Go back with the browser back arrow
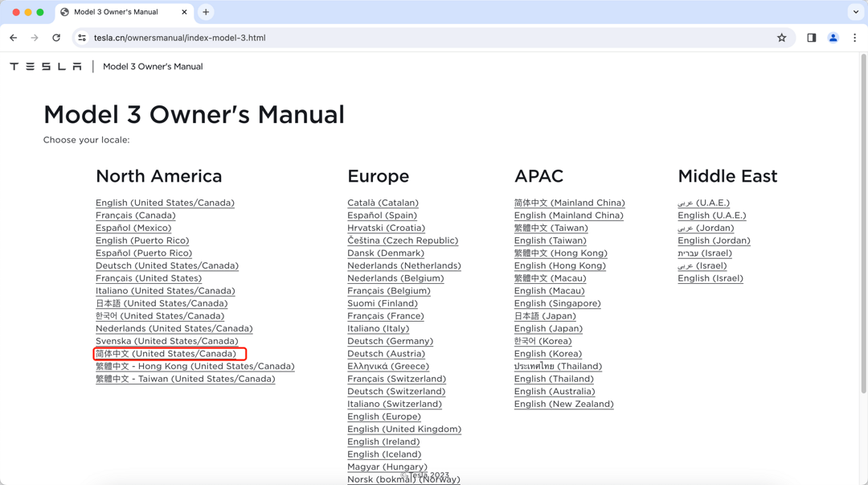Image resolution: width=868 pixels, height=485 pixels. click(x=14, y=38)
